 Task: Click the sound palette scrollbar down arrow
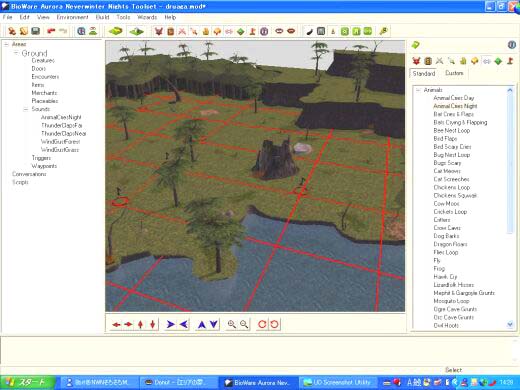pyautogui.click(x=510, y=324)
